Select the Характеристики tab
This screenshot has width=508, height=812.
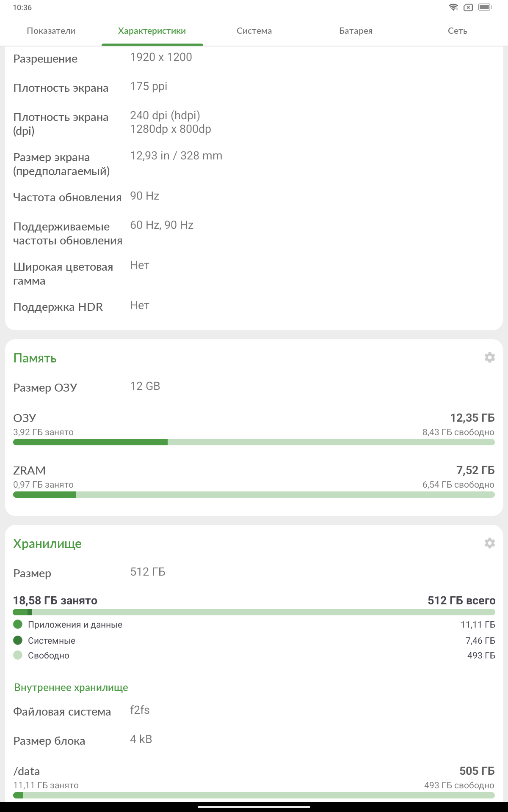point(152,31)
